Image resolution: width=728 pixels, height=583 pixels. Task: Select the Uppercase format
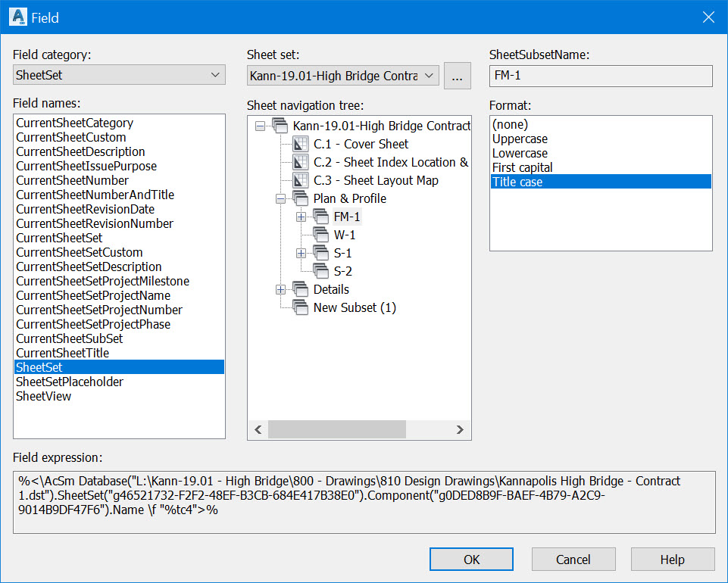[601, 139]
